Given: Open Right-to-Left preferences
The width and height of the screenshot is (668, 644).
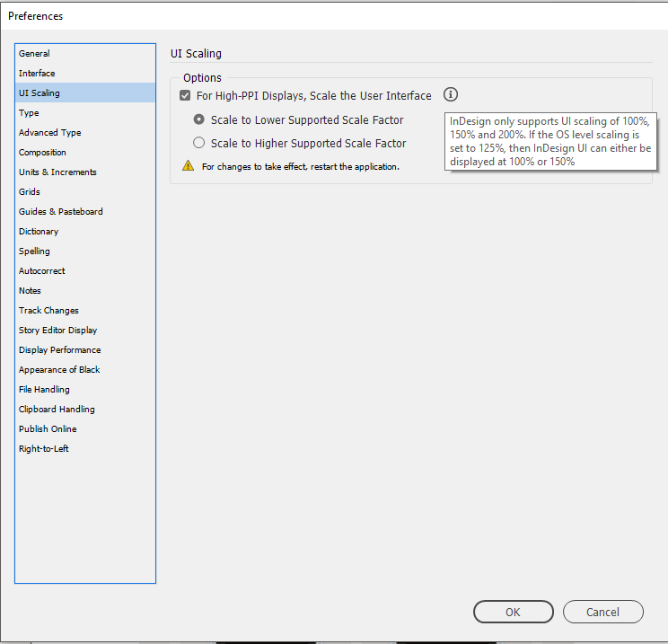Looking at the screenshot, I should tap(85, 448).
